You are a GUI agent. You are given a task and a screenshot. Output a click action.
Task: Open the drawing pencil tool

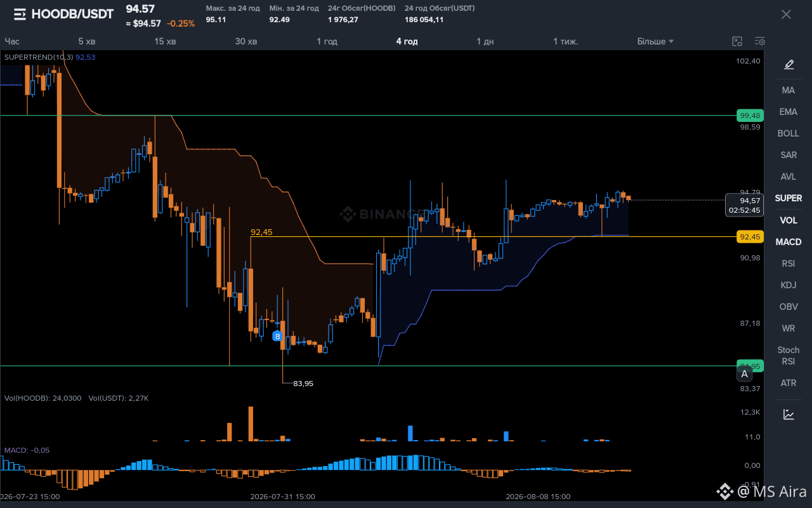[789, 64]
